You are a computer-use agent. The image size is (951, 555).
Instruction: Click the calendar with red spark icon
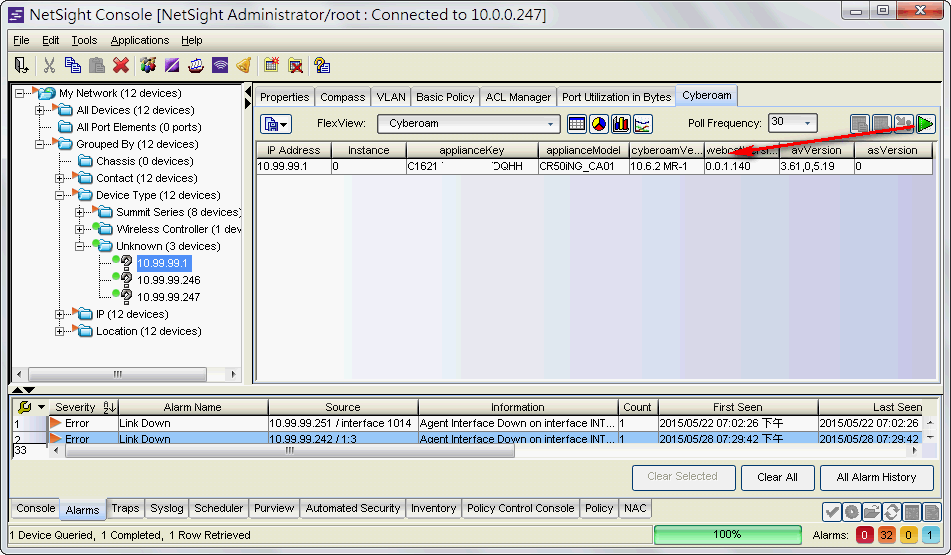point(271,65)
